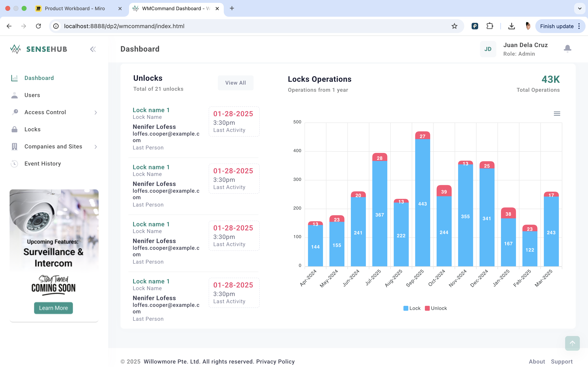Open the Privacy Policy link
The height and width of the screenshot is (367, 588).
(x=275, y=361)
